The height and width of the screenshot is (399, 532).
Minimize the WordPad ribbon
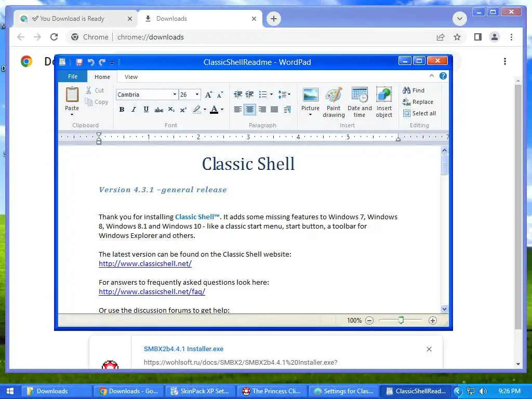coord(432,76)
